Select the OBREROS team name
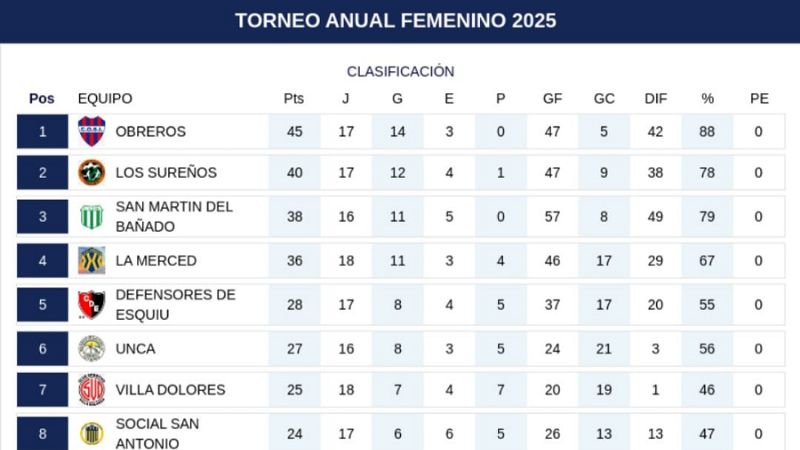Viewport: 800px width, 450px height. coord(150,131)
